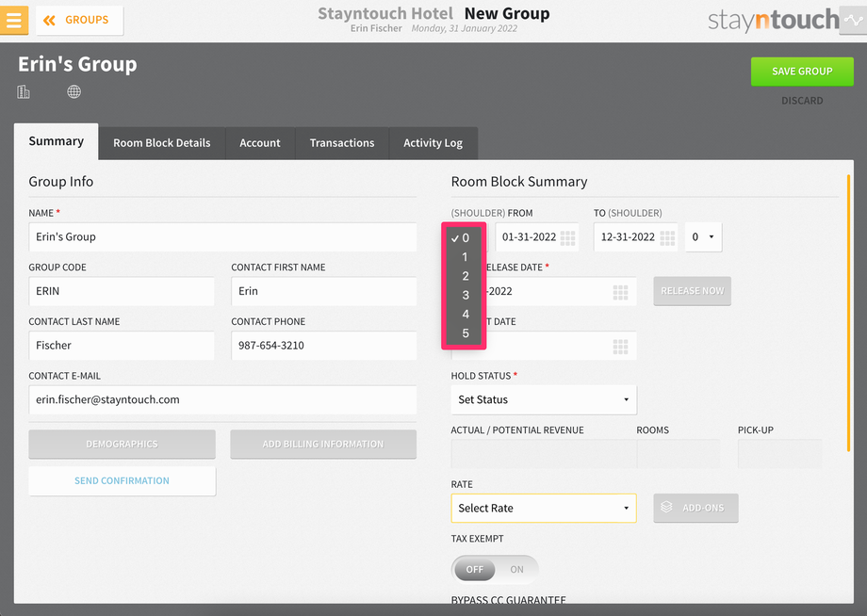Screen dimensions: 867x616
Task: Go back to Groups list
Action: (x=79, y=21)
